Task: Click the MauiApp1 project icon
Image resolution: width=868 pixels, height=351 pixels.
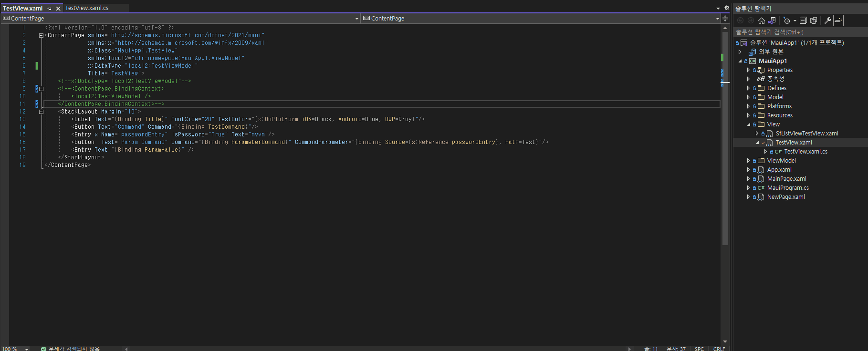Action: pyautogui.click(x=753, y=61)
